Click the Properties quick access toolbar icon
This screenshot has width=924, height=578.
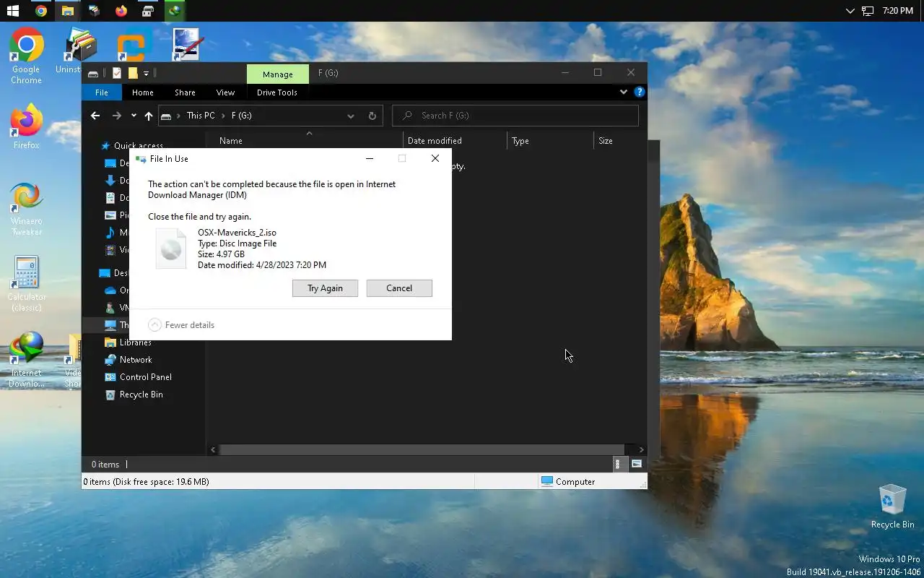tap(117, 73)
